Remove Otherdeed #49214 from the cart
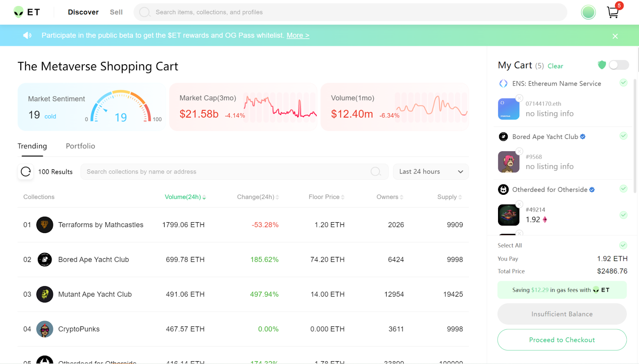Screen dimensions: 639x364 point(519,204)
